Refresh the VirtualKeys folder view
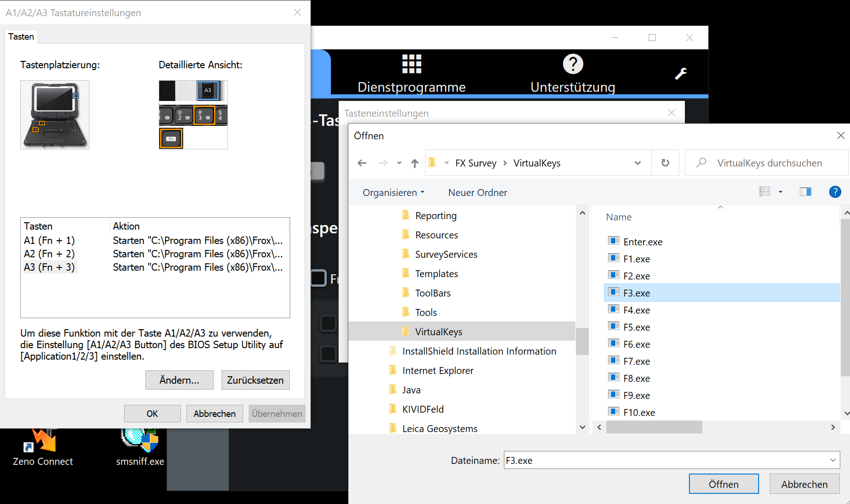This screenshot has width=850, height=504. (x=665, y=163)
